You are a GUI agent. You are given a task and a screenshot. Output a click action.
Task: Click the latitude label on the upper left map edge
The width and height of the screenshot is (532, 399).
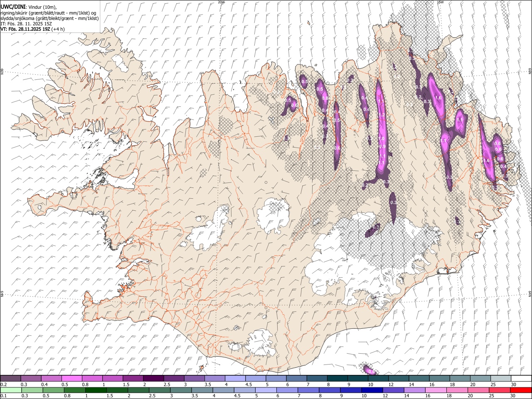[x=2, y=72]
